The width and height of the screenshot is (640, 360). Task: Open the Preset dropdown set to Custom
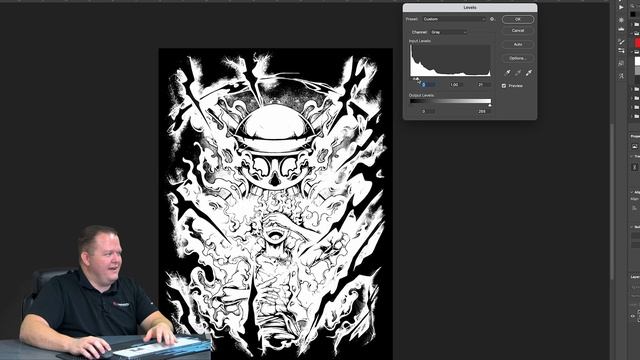(454, 19)
